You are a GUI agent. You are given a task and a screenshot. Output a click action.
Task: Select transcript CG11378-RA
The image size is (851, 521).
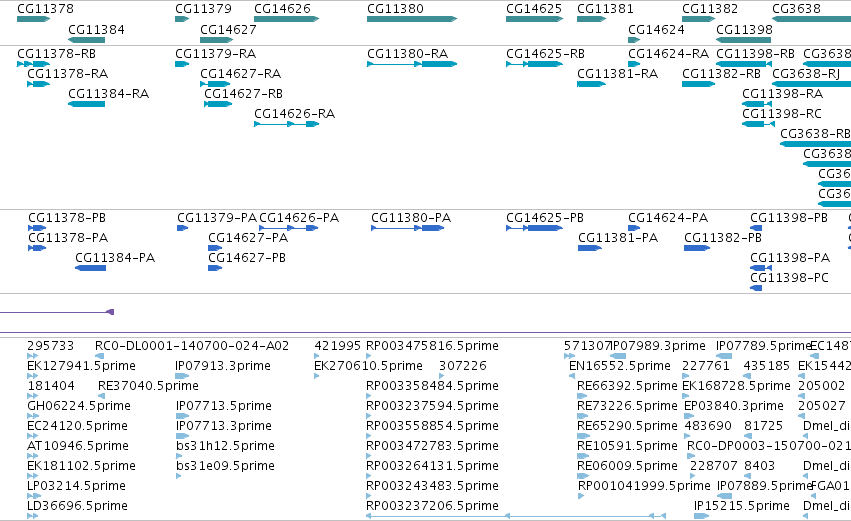[x=67, y=74]
